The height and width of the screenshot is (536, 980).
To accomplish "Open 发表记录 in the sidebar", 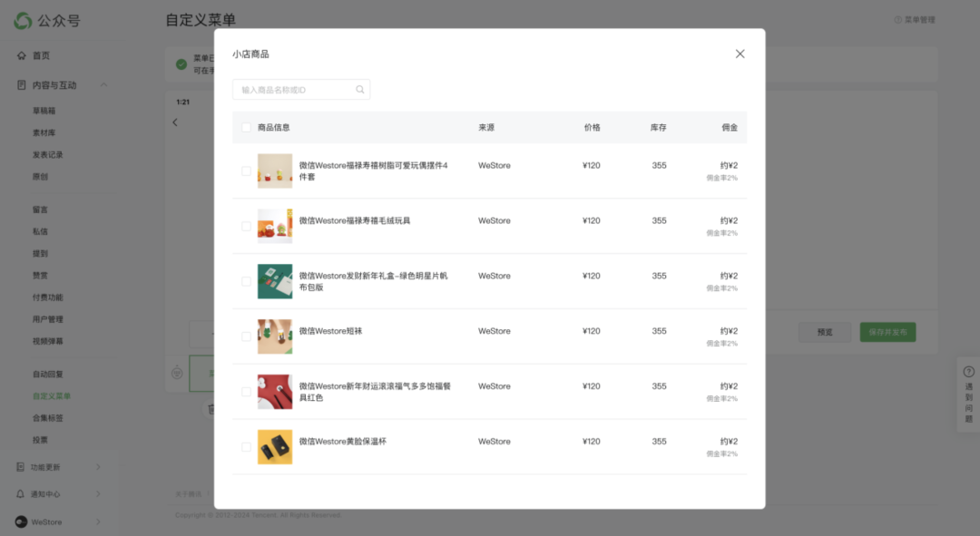I will pos(47,154).
